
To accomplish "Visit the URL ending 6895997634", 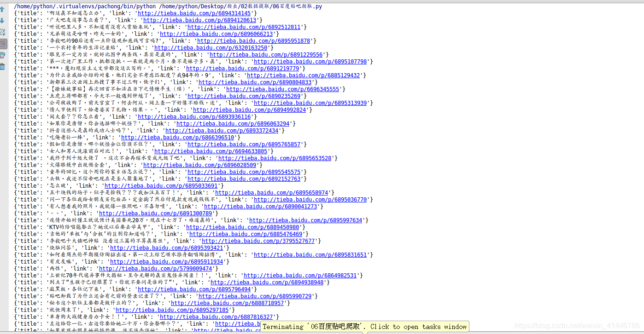I will coord(306,220).
